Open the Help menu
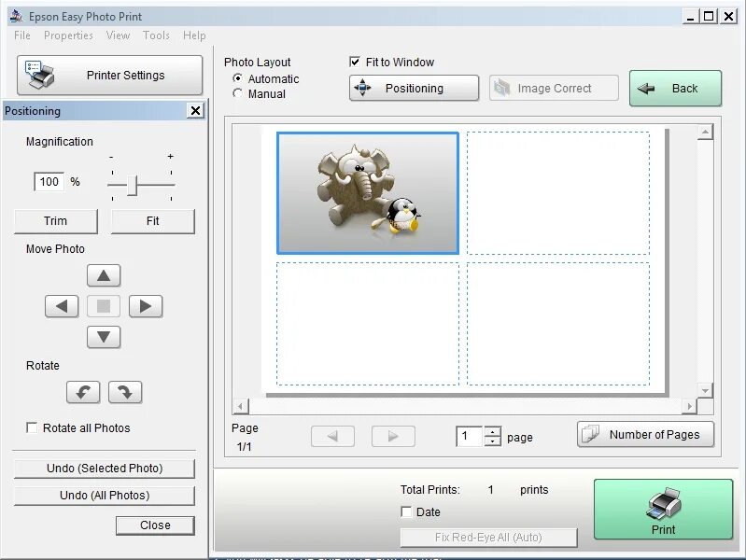The image size is (746, 560). click(x=194, y=35)
